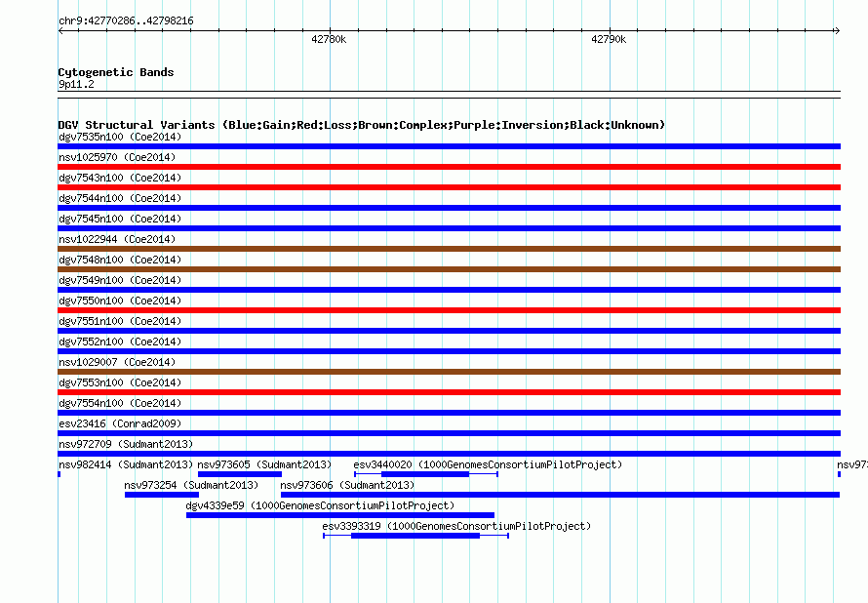Viewport: 868px width, 603px height.
Task: Click the brown complex bar under nsv1022944
Action: click(x=449, y=249)
